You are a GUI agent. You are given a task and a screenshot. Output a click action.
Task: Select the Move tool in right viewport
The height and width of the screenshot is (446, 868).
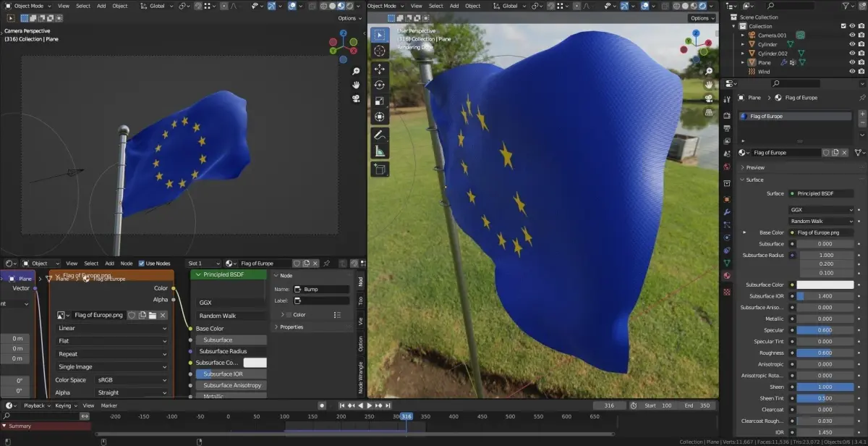tap(380, 69)
